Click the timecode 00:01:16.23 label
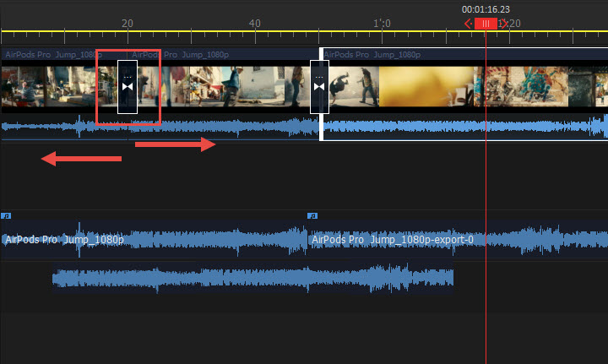Image resolution: width=608 pixels, height=364 pixels. (x=486, y=9)
